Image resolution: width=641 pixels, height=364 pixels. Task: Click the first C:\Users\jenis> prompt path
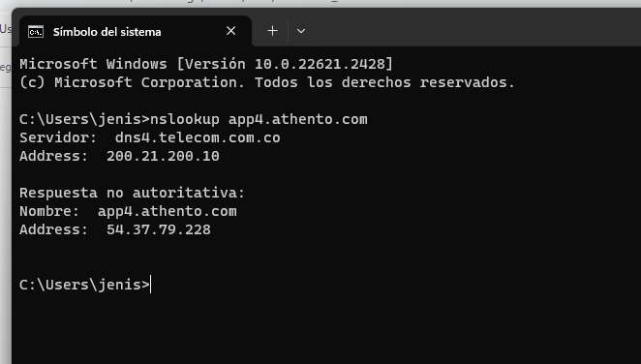[84, 119]
